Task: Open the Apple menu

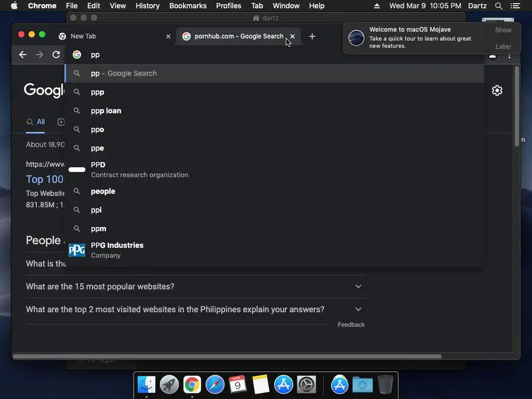Action: (14, 6)
